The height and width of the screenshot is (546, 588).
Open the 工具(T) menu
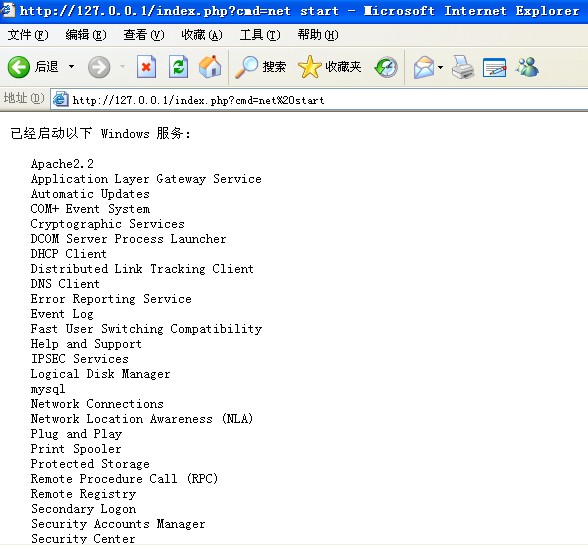pyautogui.click(x=260, y=35)
